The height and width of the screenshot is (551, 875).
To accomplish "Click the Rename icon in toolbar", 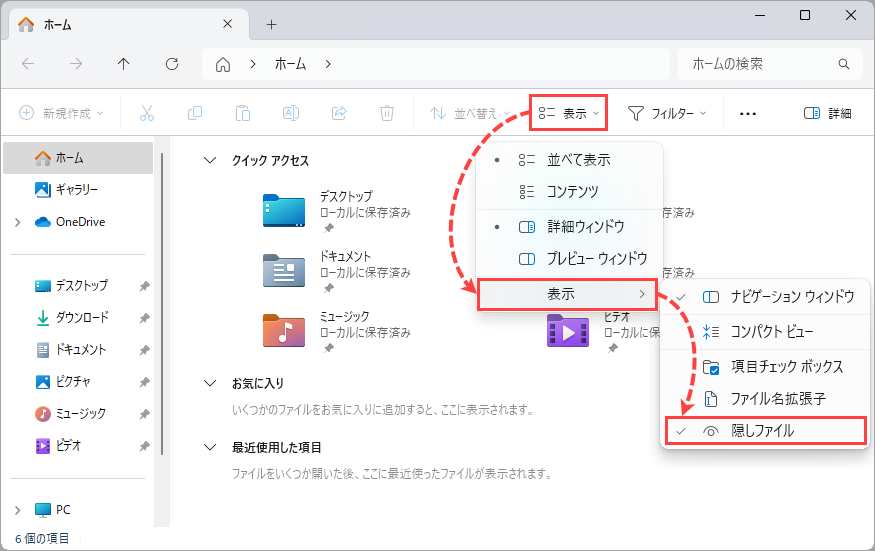I will 291,113.
